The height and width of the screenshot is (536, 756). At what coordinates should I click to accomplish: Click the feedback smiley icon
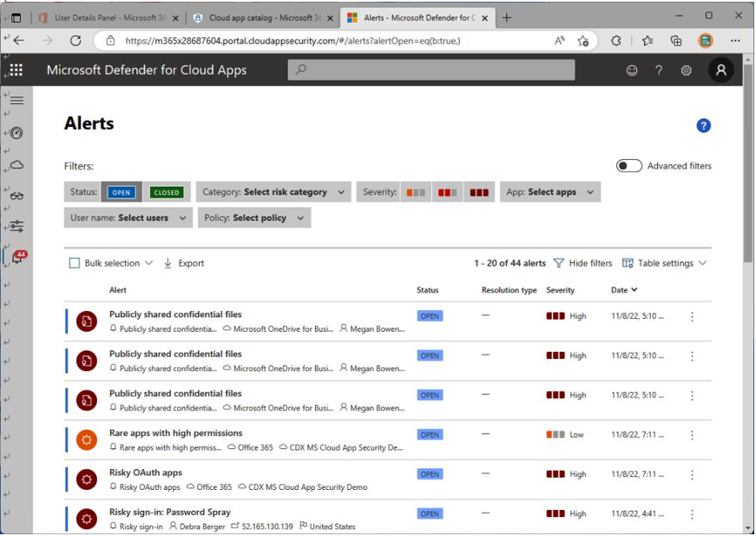(x=632, y=70)
